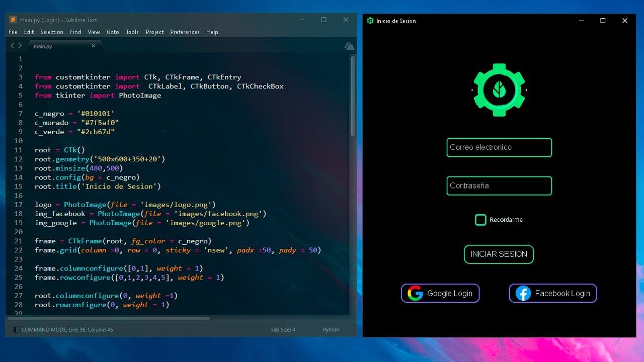
Task: Click the Facebook logo icon
Action: coord(523,293)
